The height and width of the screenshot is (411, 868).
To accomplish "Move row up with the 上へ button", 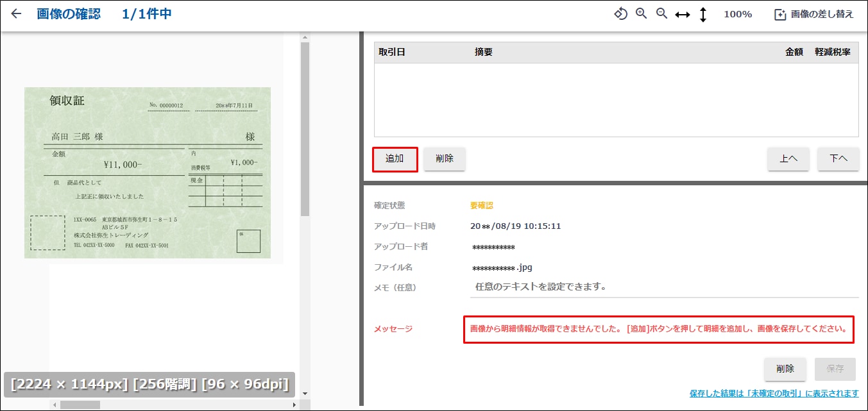I will [x=788, y=159].
